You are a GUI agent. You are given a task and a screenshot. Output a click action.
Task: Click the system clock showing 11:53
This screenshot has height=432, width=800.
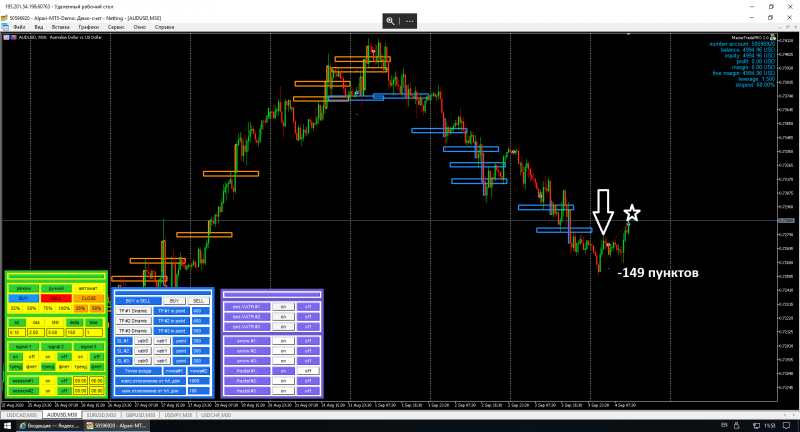[x=770, y=425]
